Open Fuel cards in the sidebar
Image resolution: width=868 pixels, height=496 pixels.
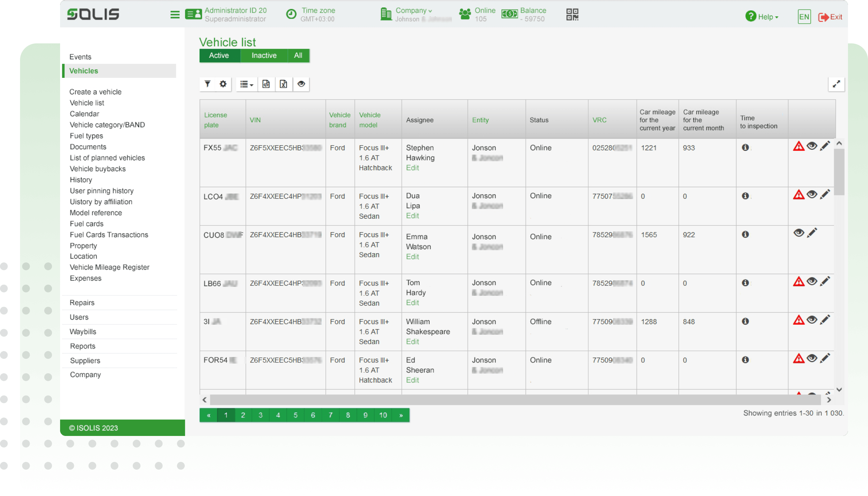click(86, 224)
